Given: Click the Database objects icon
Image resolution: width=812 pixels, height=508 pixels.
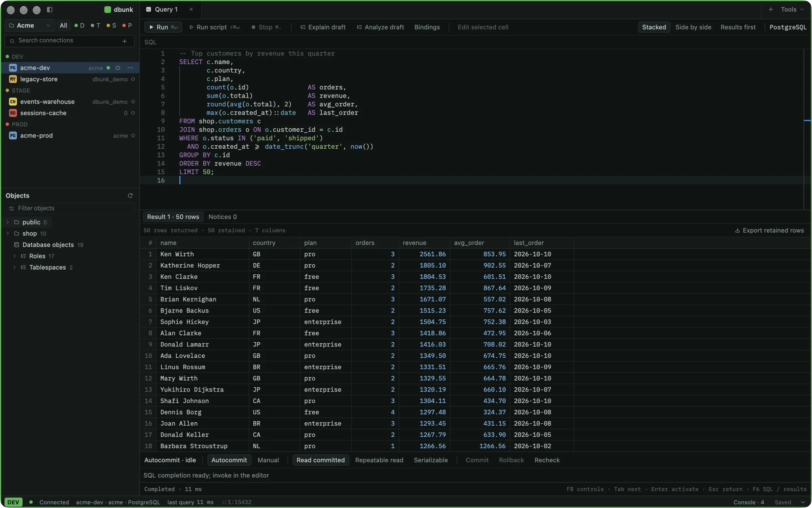Looking at the screenshot, I should click(x=17, y=245).
